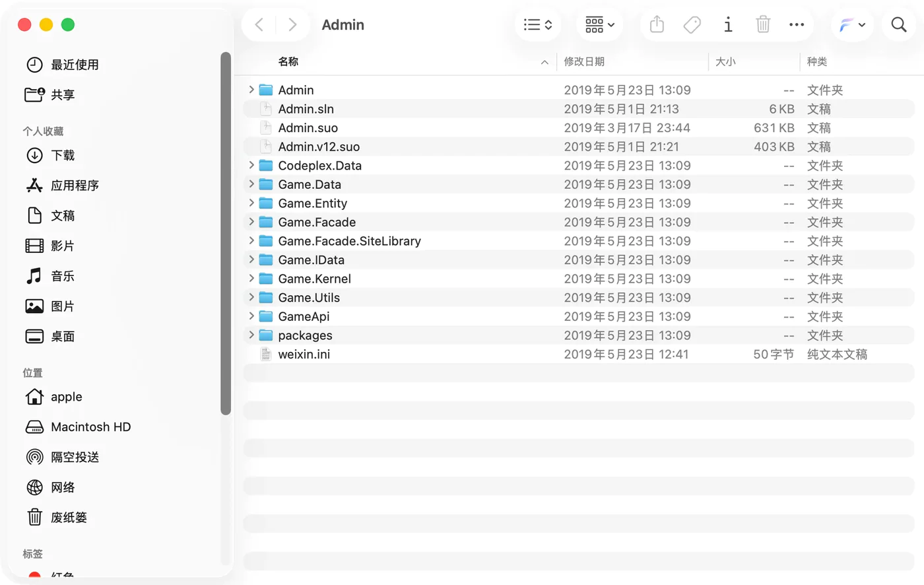Screen dimensions: 924x585
Task: Open 最近使用 in the sidebar
Action: (61, 65)
